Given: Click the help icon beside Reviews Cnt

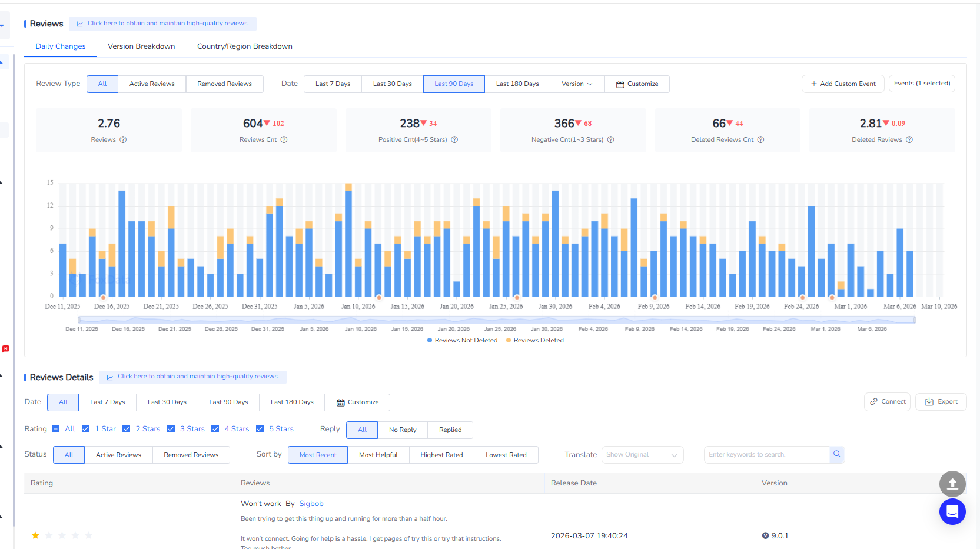Looking at the screenshot, I should [x=284, y=140].
